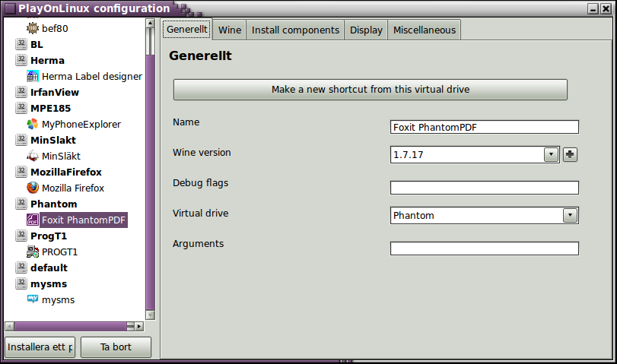The image size is (617, 364).
Task: Click the PlayOnLinux title bar window icon
Action: pyautogui.click(x=9, y=8)
